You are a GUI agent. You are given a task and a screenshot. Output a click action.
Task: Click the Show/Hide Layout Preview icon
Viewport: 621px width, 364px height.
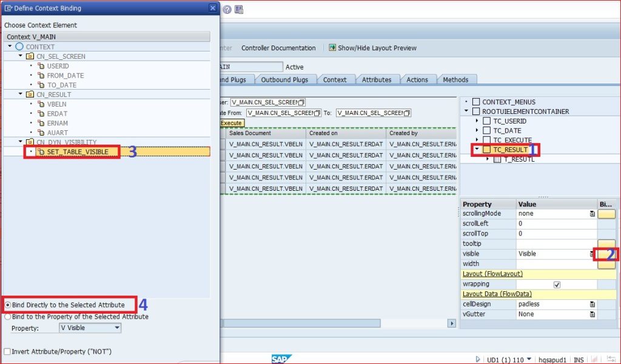point(332,48)
